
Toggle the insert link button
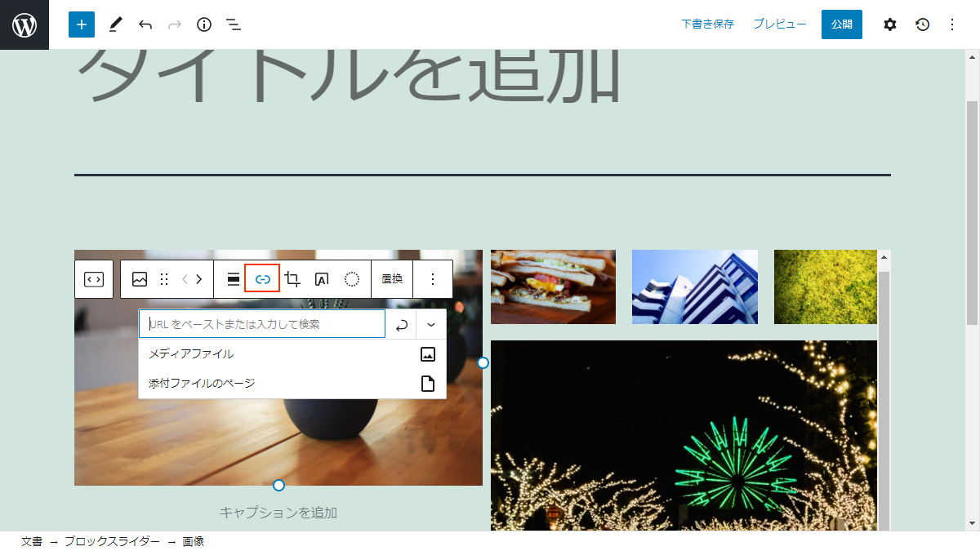[x=262, y=279]
